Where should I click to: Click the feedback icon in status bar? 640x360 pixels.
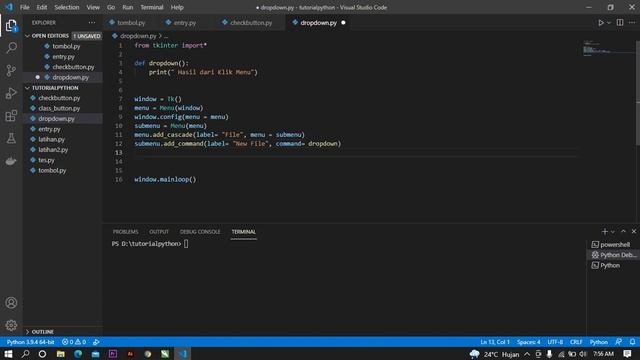(x=619, y=342)
